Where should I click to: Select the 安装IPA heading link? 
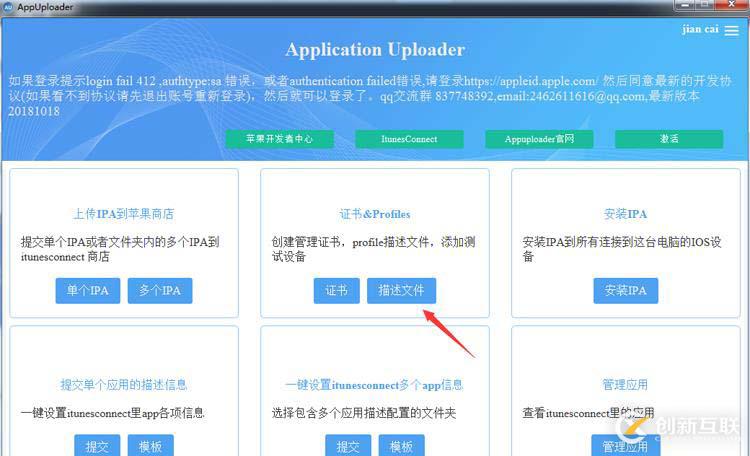click(x=625, y=214)
